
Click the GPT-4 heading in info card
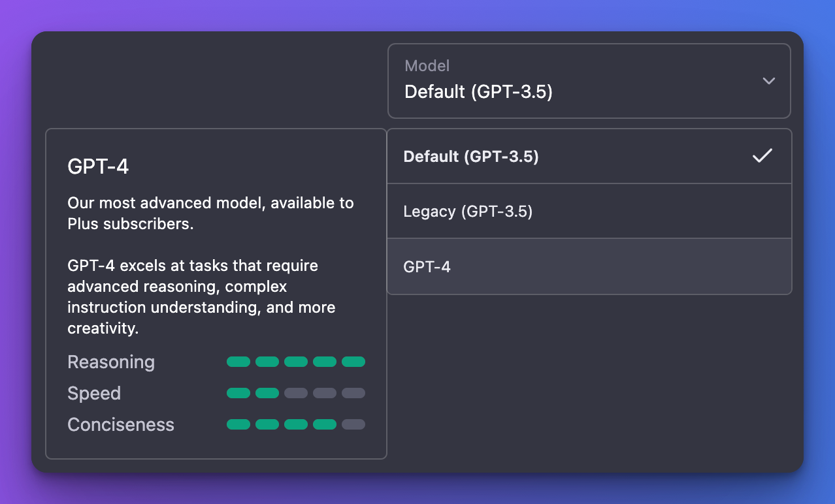[98, 166]
